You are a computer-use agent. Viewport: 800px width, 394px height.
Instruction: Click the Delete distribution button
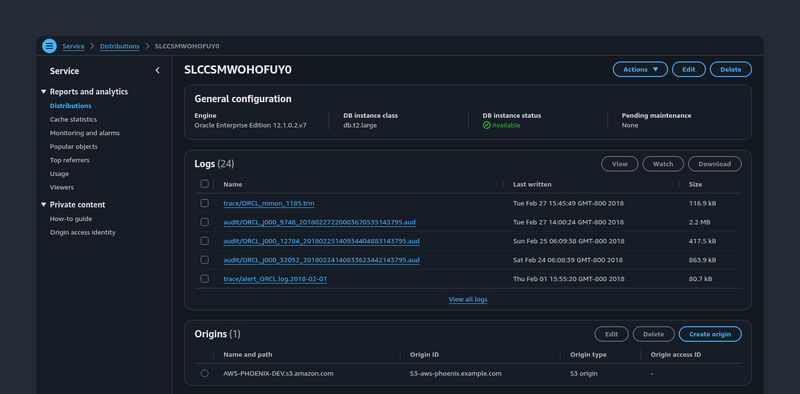pos(730,69)
